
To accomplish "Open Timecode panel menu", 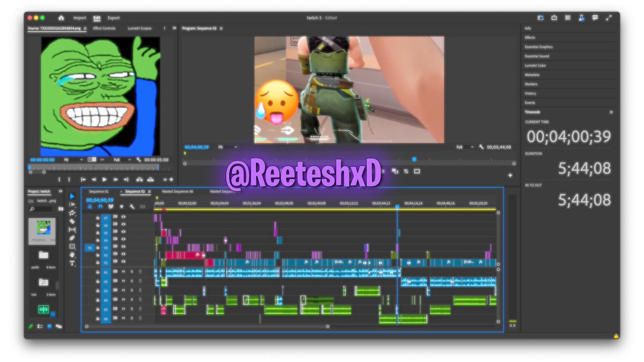I will 611,112.
